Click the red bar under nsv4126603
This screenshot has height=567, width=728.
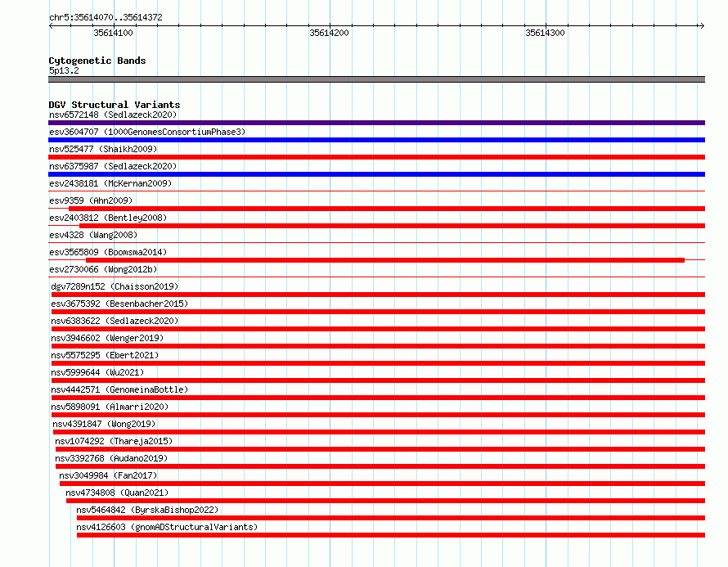pos(391,535)
